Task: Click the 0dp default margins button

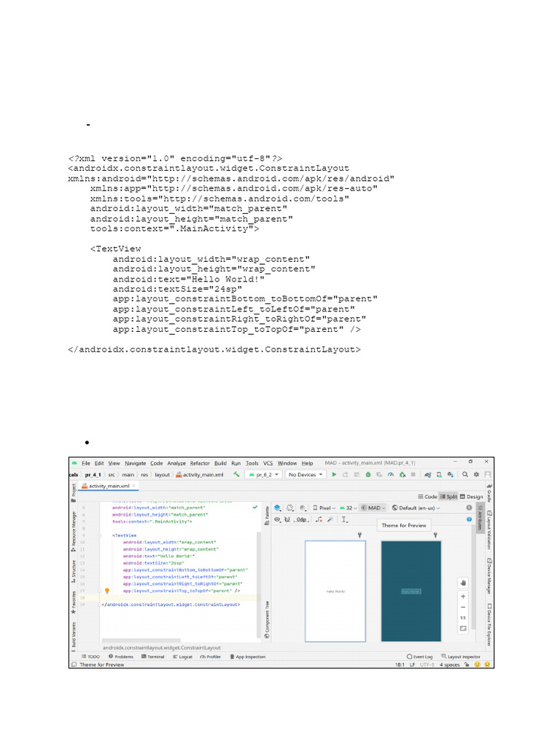Action: click(301, 519)
